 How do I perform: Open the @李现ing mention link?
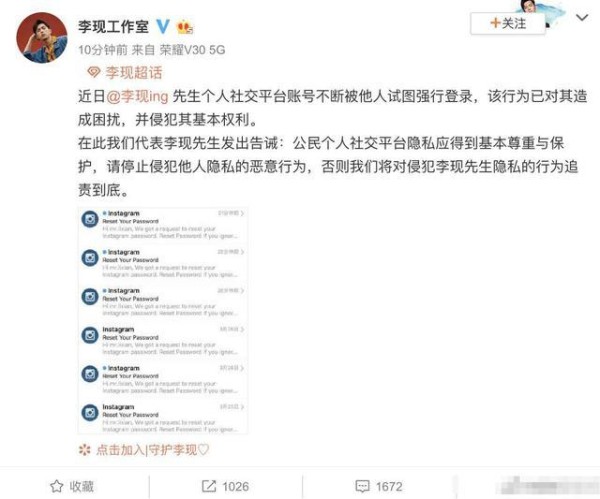click(x=137, y=96)
